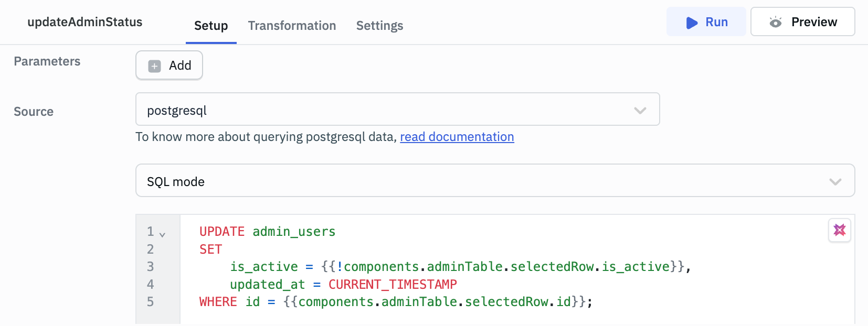The height and width of the screenshot is (326, 868).
Task: Open the Transformation tab
Action: tap(292, 26)
